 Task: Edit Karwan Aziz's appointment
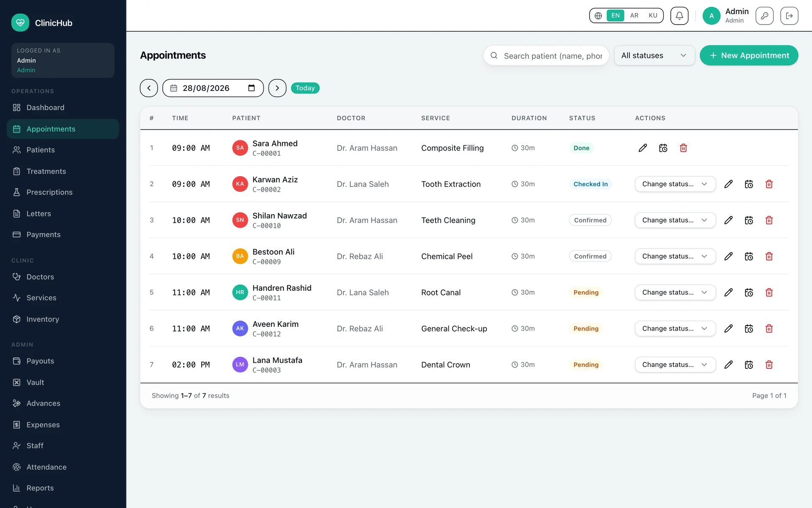coord(728,184)
